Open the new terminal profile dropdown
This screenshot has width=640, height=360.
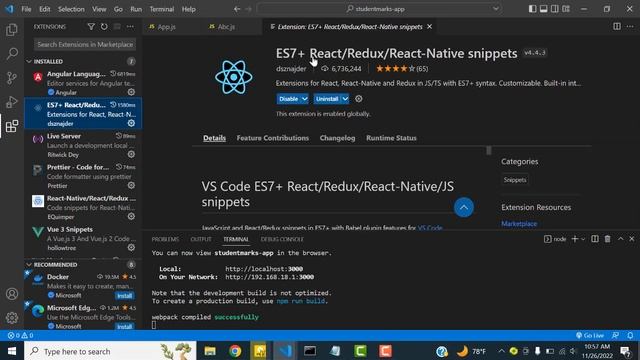[x=583, y=239]
